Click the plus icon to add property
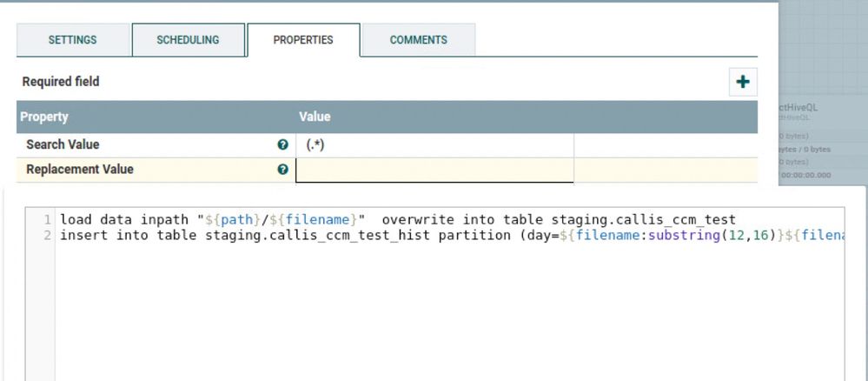Image resolution: width=868 pixels, height=381 pixels. click(743, 82)
